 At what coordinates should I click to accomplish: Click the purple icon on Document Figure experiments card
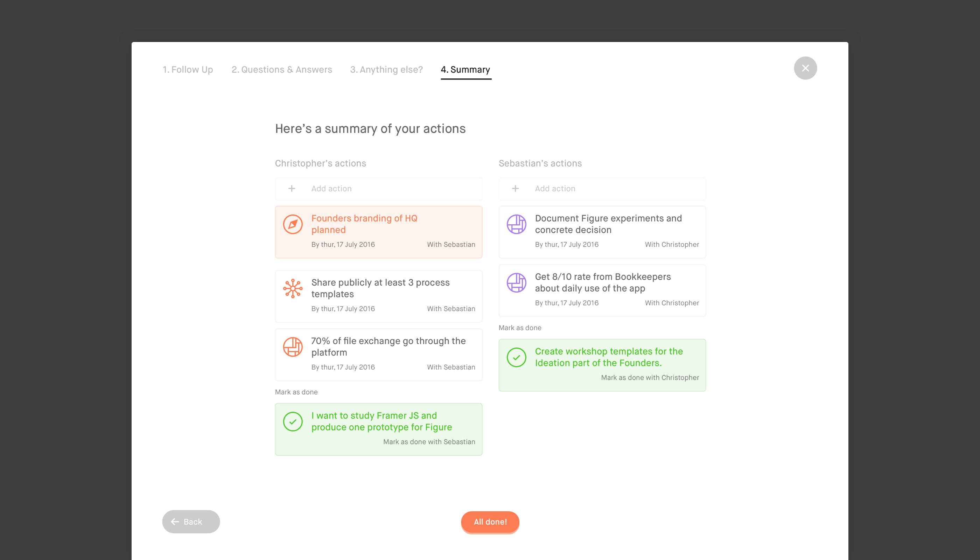(x=516, y=224)
